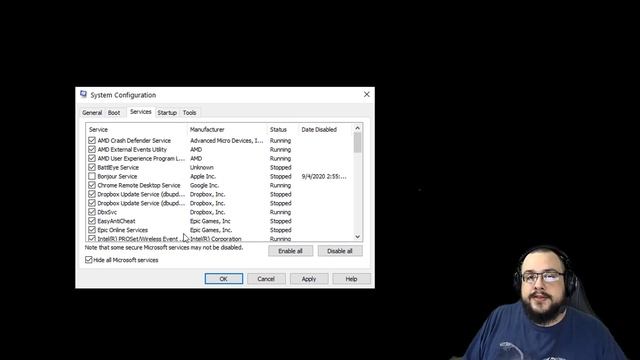Open the Tools tab
Image resolution: width=640 pixels, height=360 pixels.
click(x=189, y=113)
